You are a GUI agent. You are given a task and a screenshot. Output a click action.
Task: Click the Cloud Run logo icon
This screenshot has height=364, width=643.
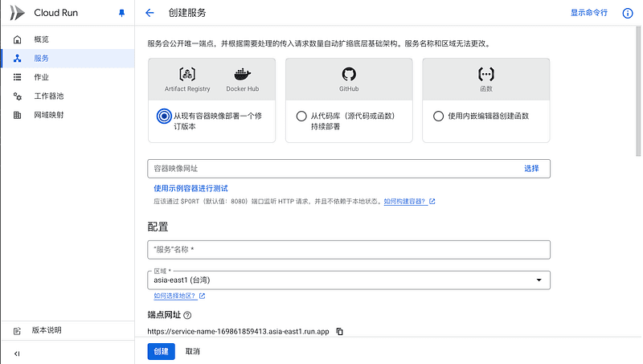pos(17,13)
